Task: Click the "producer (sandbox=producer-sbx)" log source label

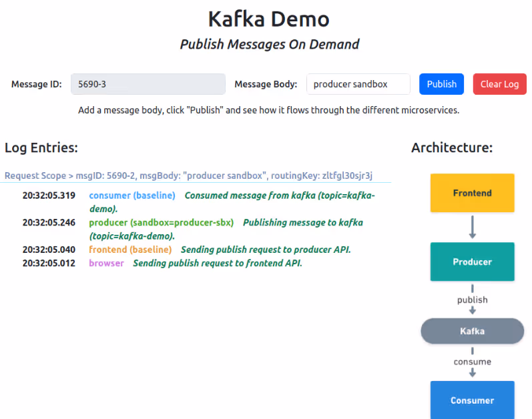Action: pos(161,223)
